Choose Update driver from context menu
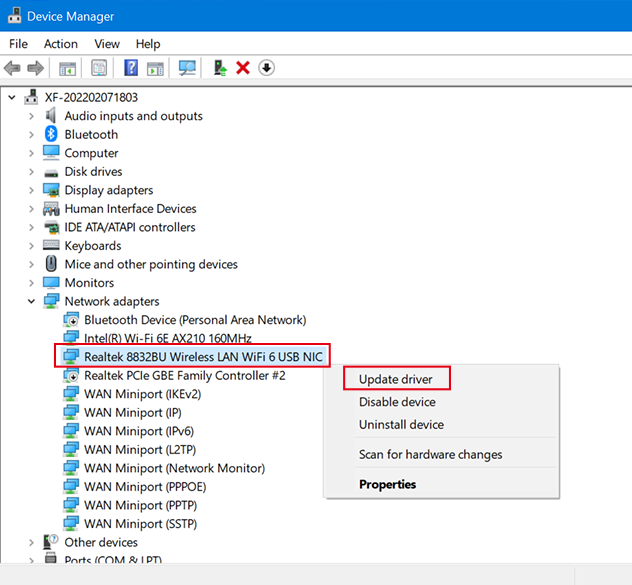 395,379
